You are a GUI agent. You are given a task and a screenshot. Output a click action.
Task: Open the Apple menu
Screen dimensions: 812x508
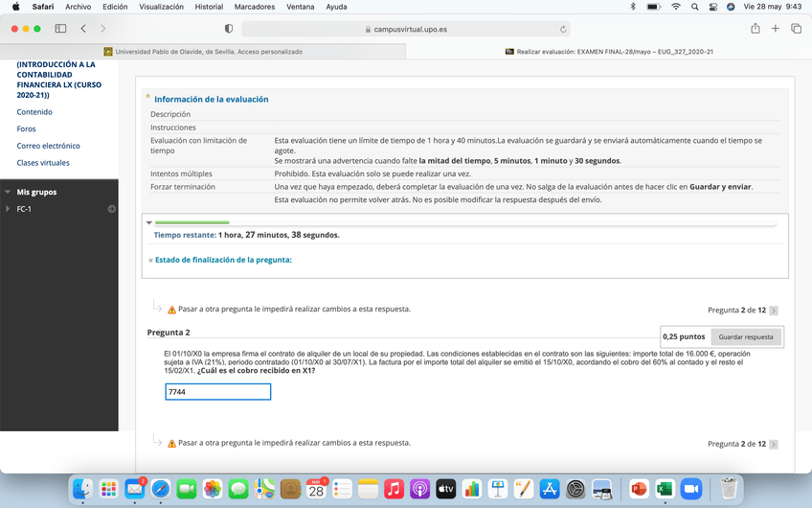15,7
